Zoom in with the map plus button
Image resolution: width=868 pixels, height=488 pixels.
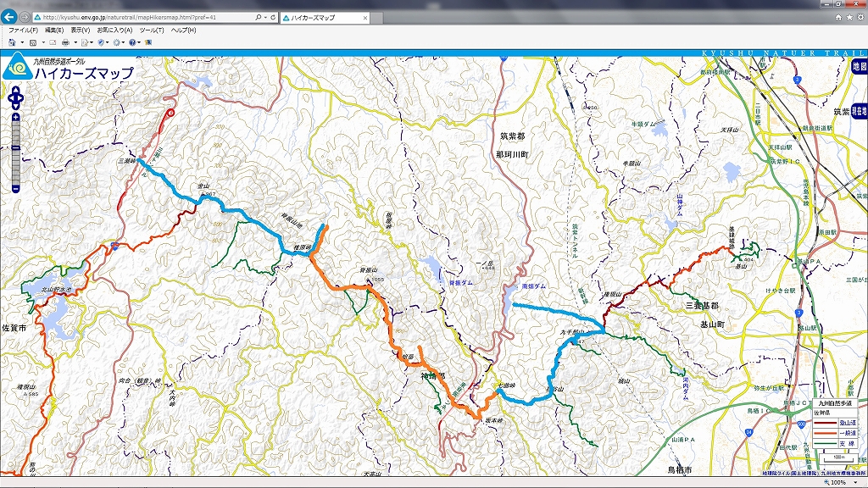(x=15, y=117)
